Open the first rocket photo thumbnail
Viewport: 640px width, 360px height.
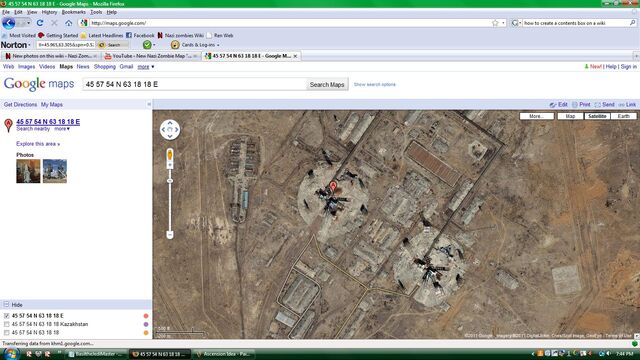[x=28, y=171]
